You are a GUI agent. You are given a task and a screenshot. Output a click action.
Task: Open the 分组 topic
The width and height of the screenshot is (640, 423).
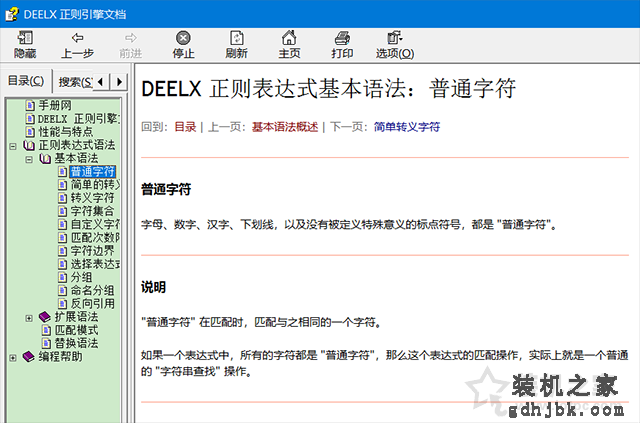tap(82, 277)
